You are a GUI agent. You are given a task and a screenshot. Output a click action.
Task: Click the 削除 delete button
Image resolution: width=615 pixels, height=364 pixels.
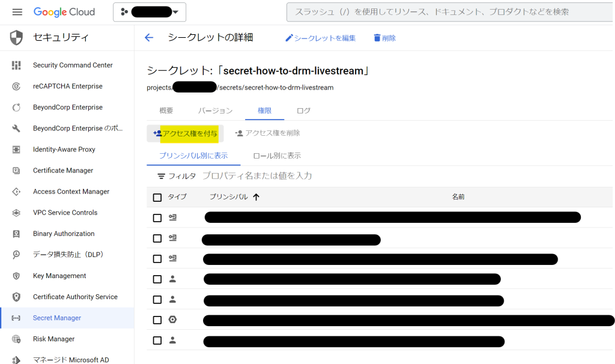click(384, 38)
